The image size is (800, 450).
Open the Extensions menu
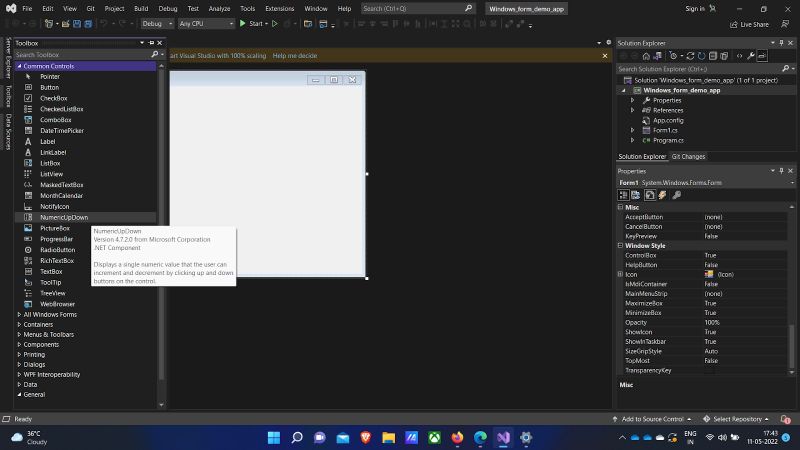(x=280, y=9)
